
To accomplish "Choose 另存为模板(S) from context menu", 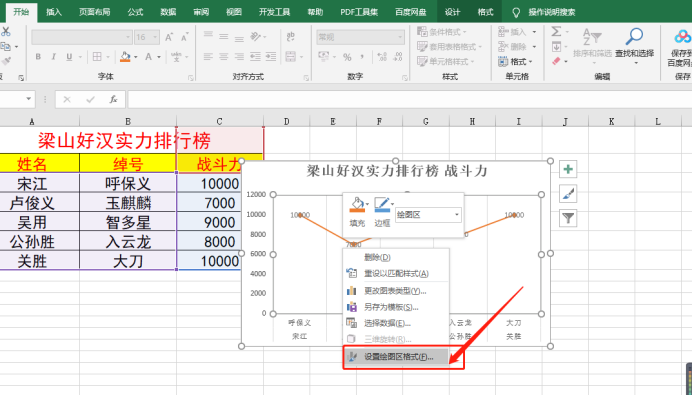I will (396, 307).
